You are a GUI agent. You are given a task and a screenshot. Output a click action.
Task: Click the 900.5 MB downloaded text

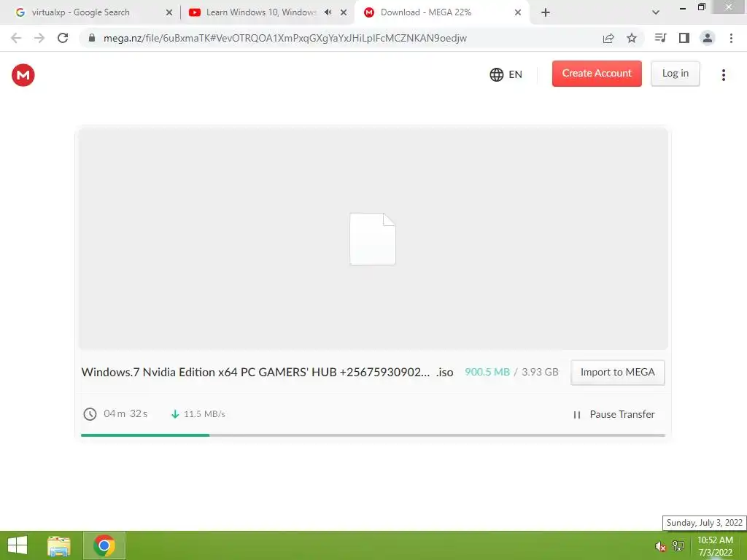click(487, 372)
